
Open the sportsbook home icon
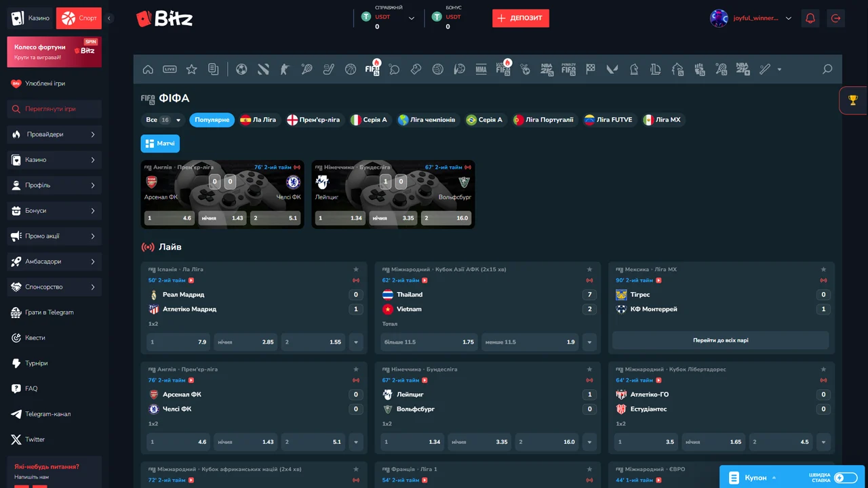tap(148, 69)
